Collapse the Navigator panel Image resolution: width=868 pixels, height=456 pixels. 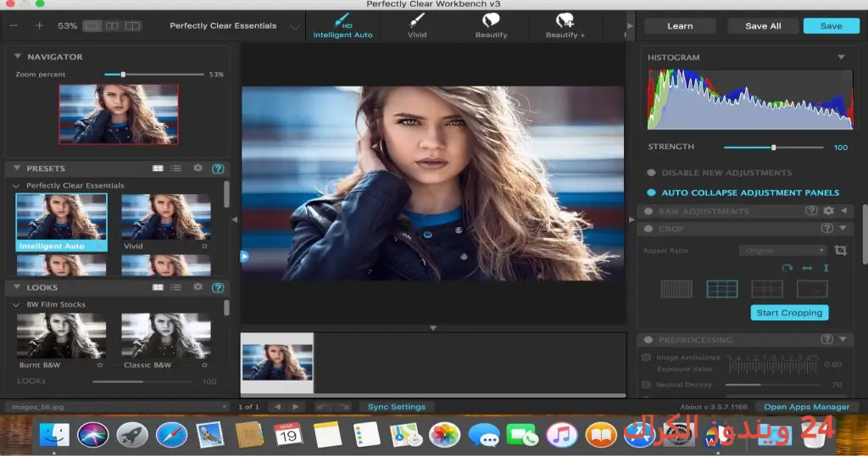17,57
